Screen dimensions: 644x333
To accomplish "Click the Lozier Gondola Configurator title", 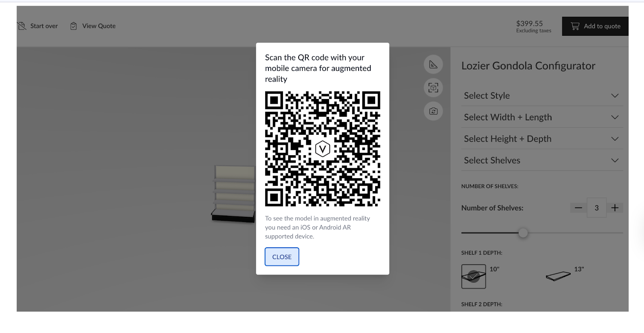I will pyautogui.click(x=528, y=66).
